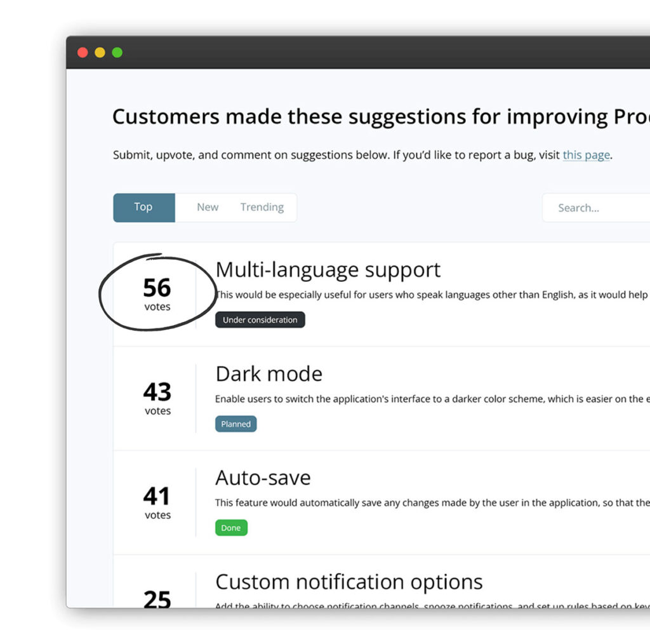The width and height of the screenshot is (650, 644).
Task: Switch to the Trending tab
Action: click(262, 207)
